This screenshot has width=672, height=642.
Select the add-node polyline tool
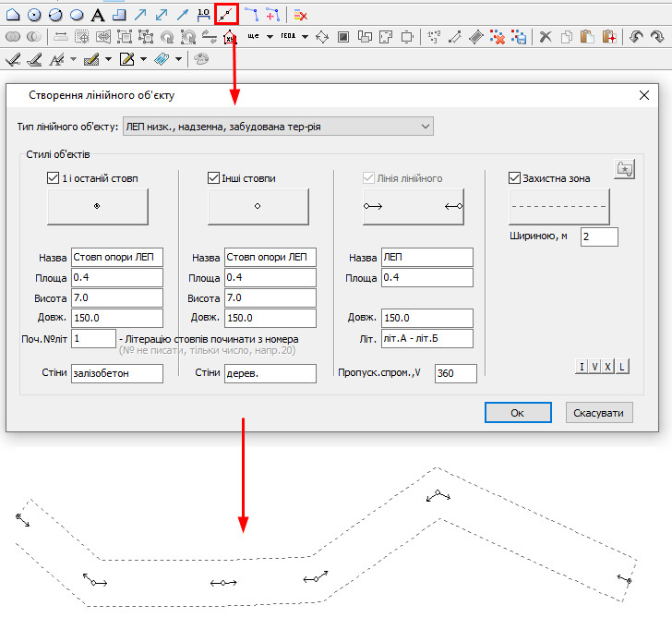pos(272,15)
